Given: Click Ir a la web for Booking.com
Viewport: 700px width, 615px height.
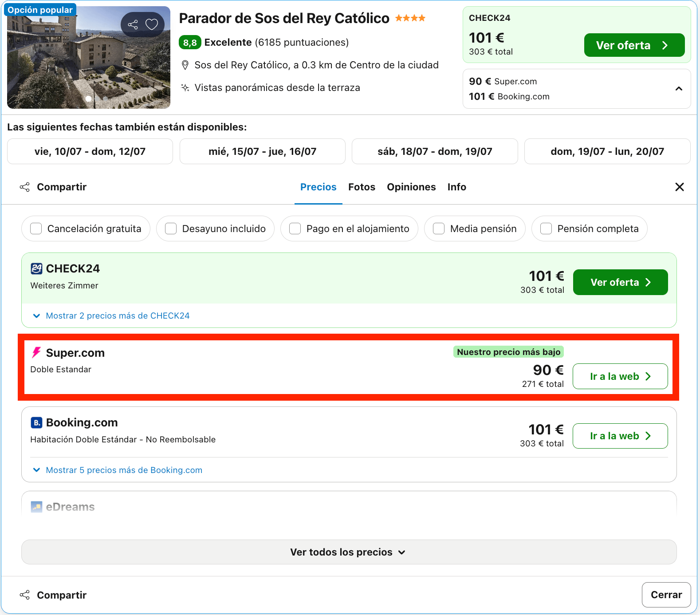Looking at the screenshot, I should [620, 436].
